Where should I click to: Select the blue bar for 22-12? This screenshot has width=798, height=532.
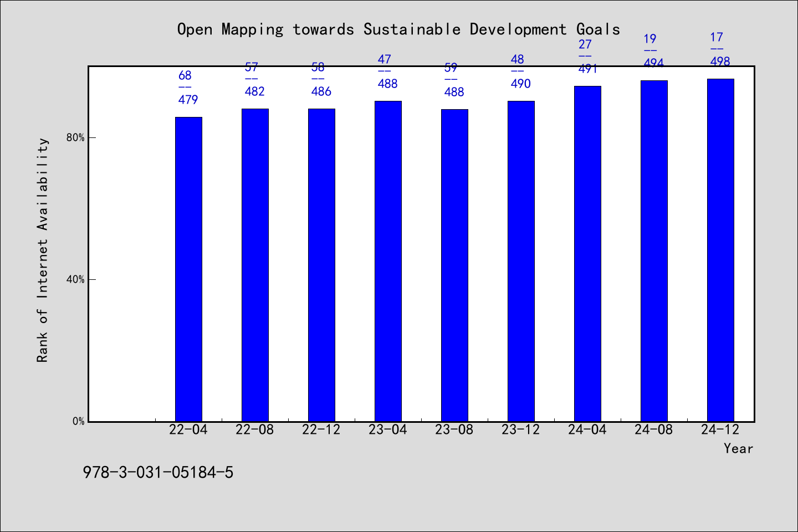coord(321,265)
